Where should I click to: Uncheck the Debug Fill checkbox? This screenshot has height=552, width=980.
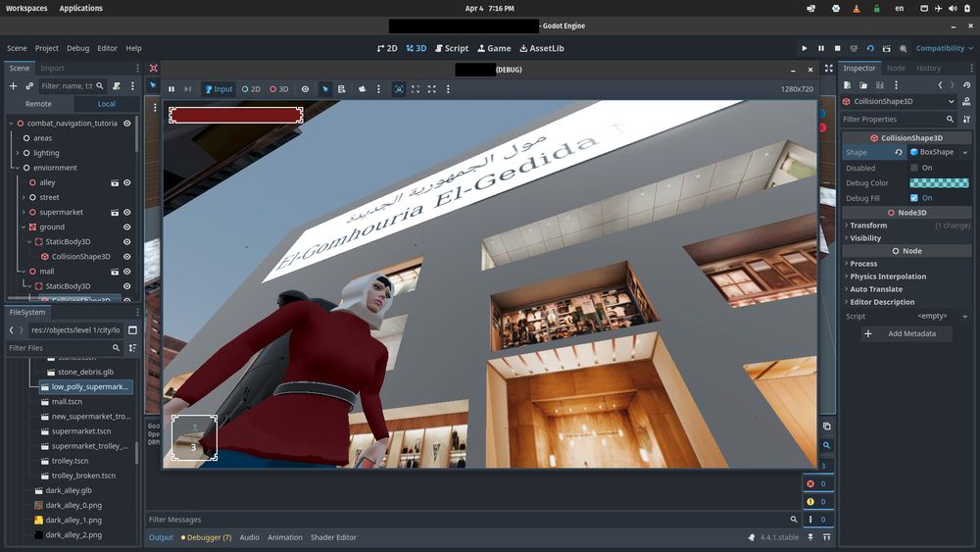click(914, 198)
